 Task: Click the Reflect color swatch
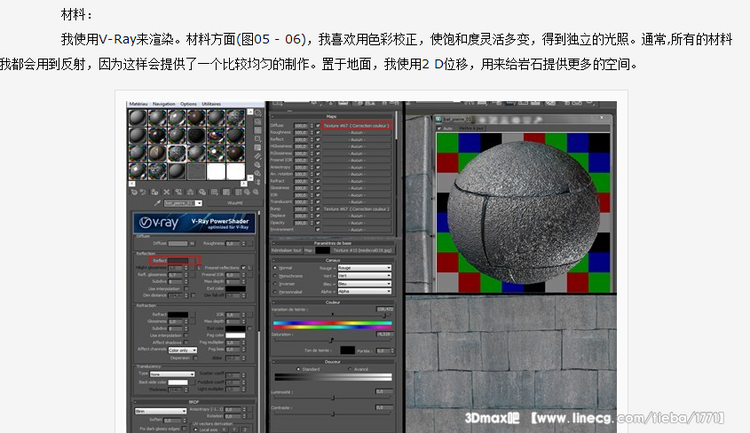(178, 260)
